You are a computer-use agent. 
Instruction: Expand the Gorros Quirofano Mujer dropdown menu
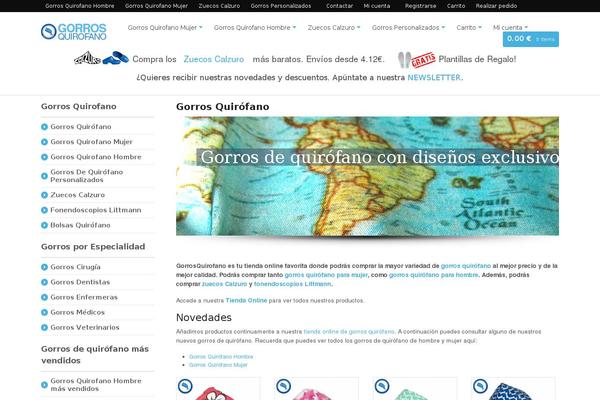165,28
